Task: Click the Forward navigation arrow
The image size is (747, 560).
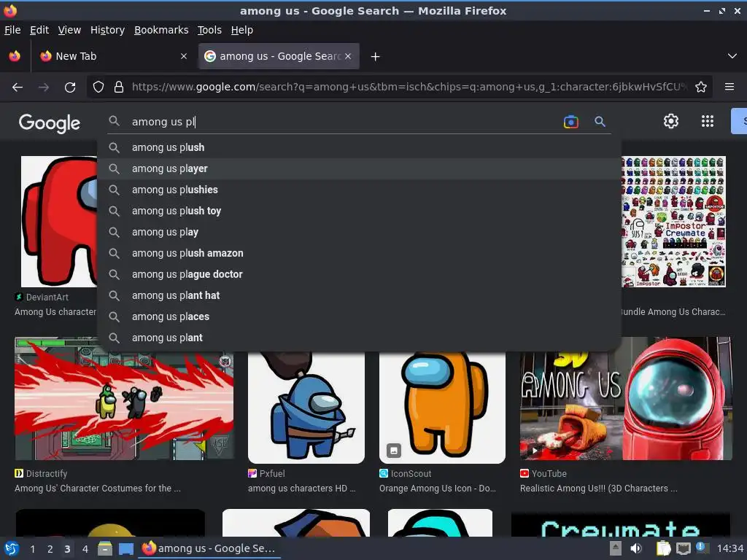Action: tap(43, 87)
